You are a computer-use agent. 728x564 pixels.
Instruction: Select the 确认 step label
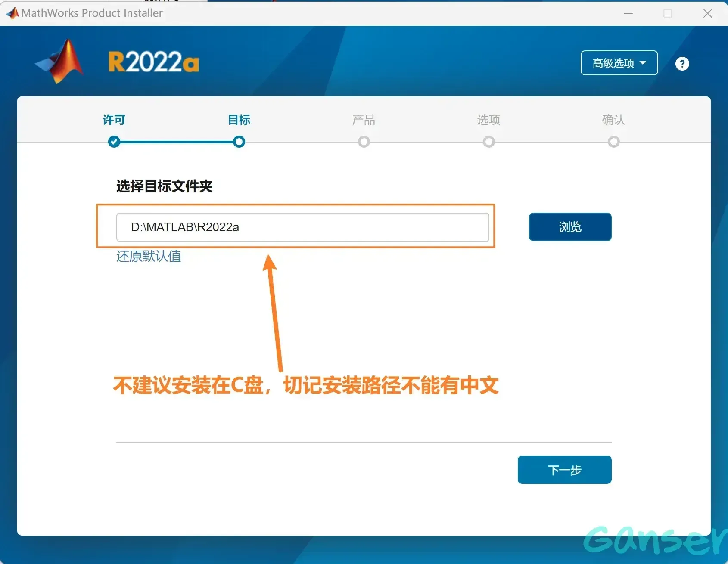pos(614,120)
